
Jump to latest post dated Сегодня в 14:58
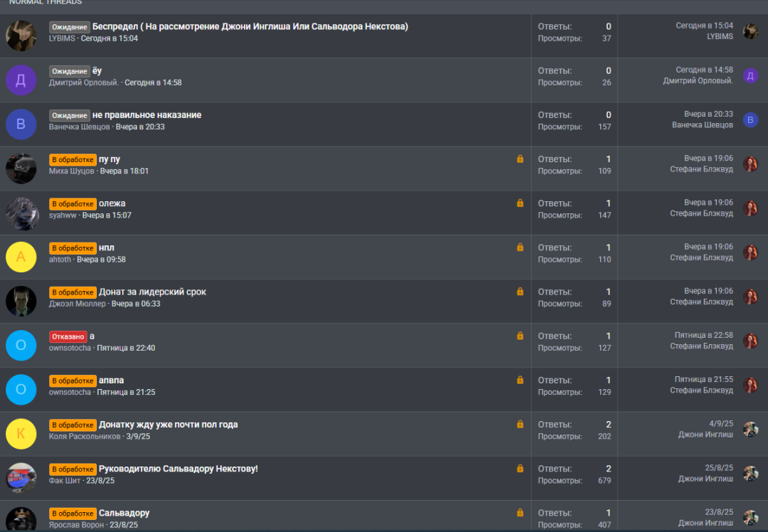pyautogui.click(x=704, y=70)
